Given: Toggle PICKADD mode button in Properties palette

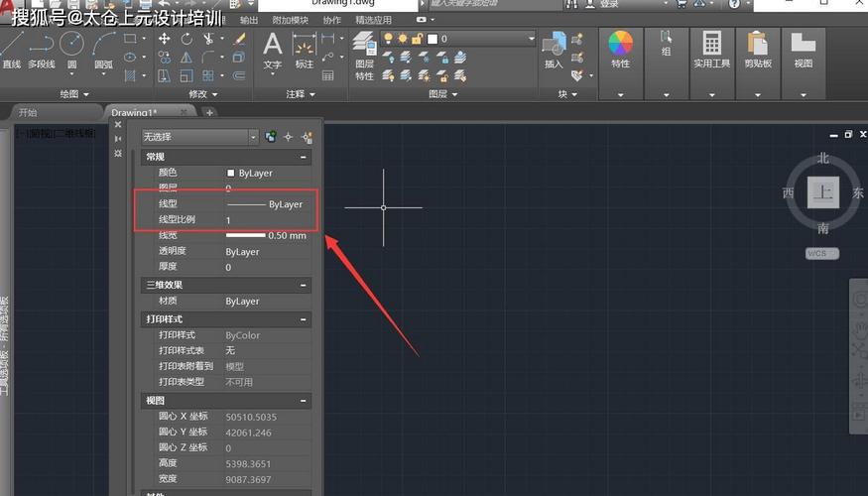Looking at the screenshot, I should click(271, 137).
